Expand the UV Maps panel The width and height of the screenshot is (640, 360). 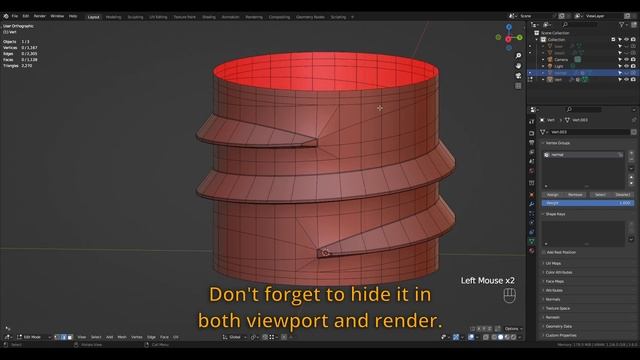tap(553, 264)
